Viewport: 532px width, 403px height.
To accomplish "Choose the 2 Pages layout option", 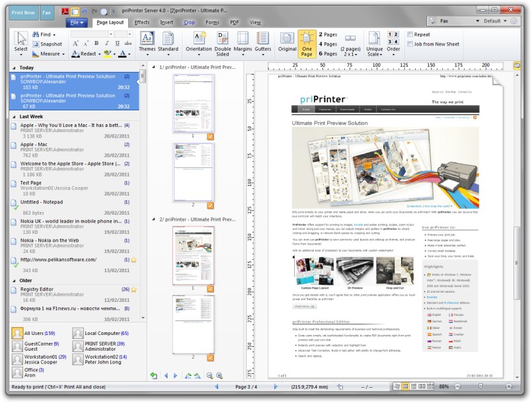I will (328, 34).
